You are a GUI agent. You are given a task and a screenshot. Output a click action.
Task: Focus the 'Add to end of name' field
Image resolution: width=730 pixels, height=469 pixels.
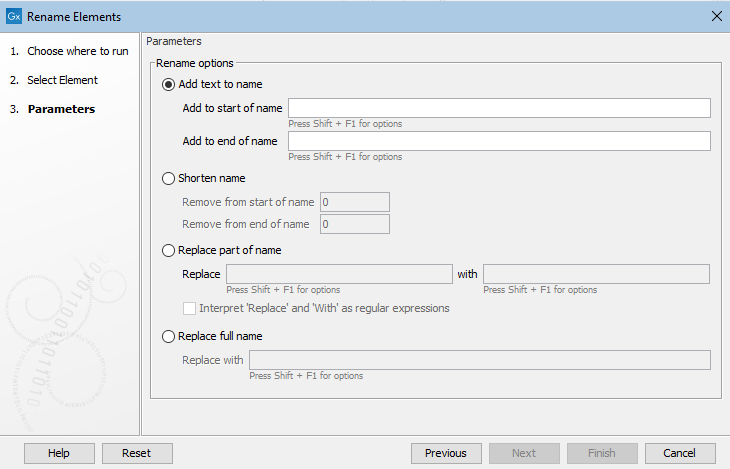pyautogui.click(x=499, y=141)
